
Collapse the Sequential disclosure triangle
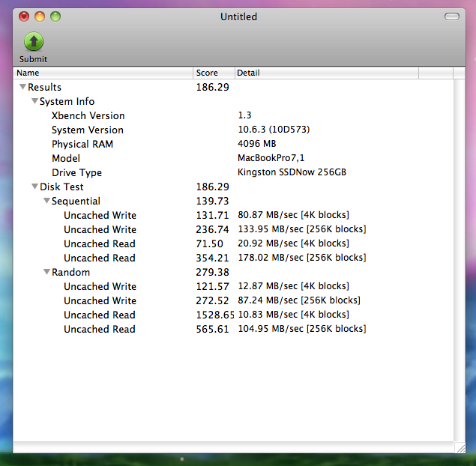[46, 201]
